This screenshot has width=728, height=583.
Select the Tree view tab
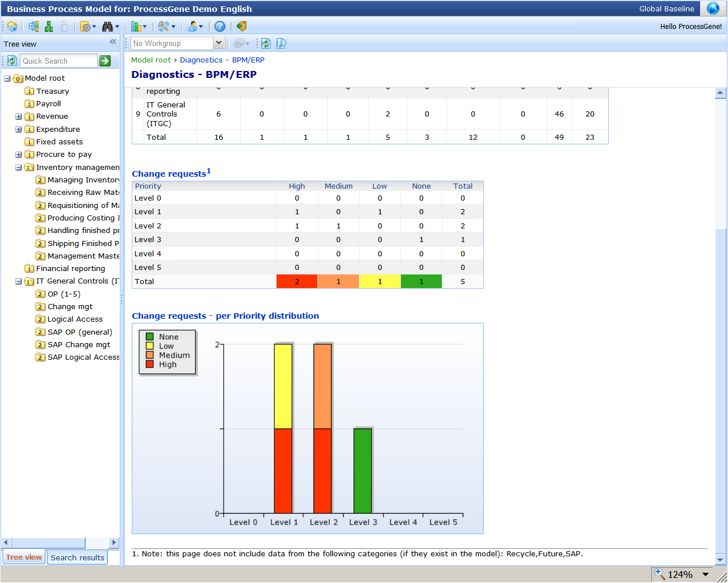tap(24, 557)
